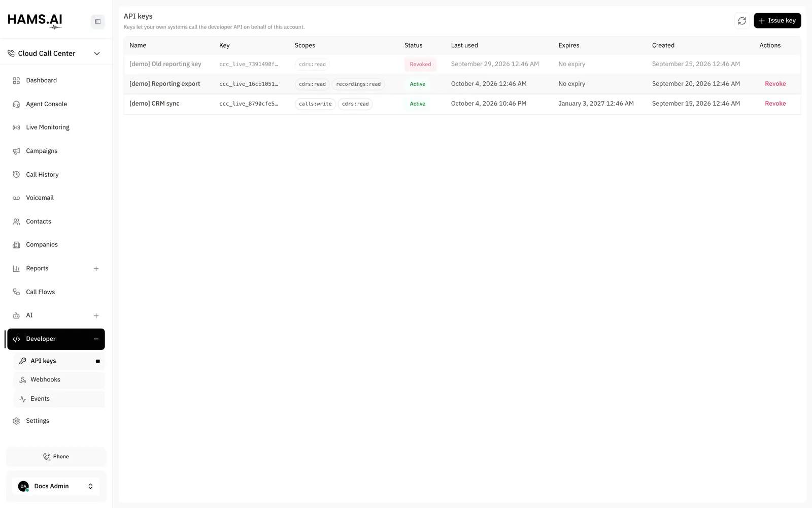Viewport: 812px width, 508px height.
Task: Click the Last used column header
Action: (464, 45)
